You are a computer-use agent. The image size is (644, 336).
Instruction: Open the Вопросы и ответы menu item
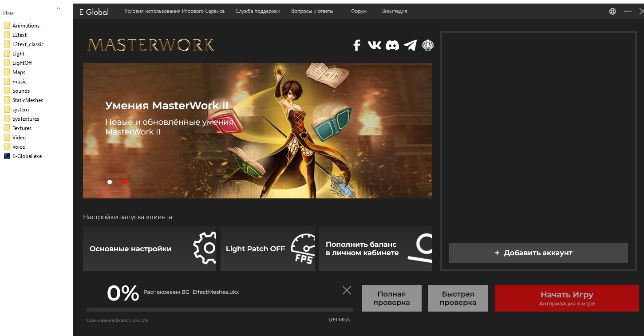(x=312, y=11)
